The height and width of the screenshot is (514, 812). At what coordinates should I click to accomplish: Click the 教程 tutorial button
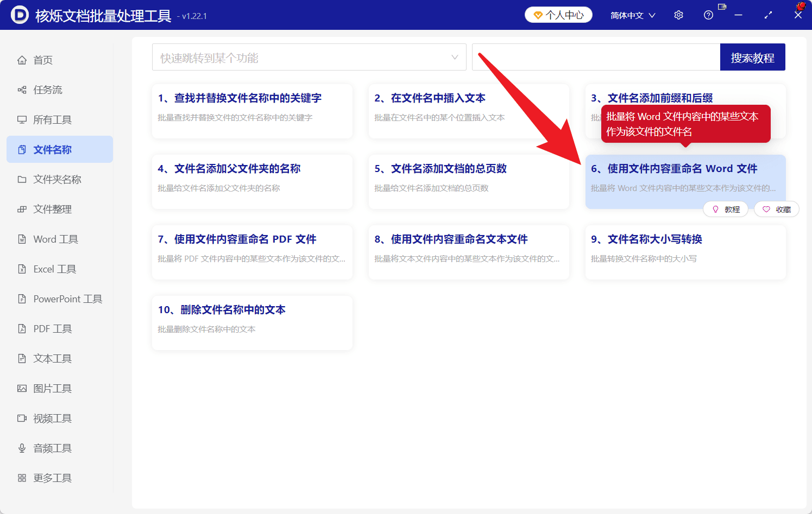point(726,209)
